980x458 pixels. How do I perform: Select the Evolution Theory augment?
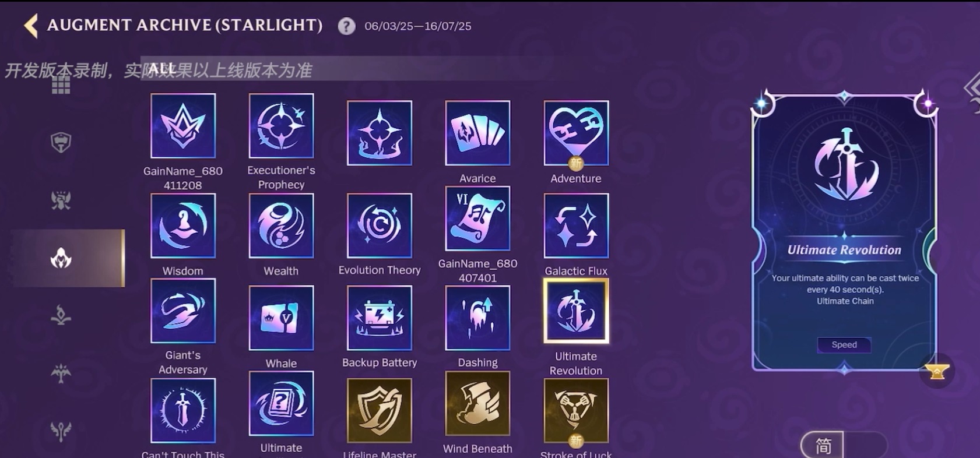coord(380,226)
